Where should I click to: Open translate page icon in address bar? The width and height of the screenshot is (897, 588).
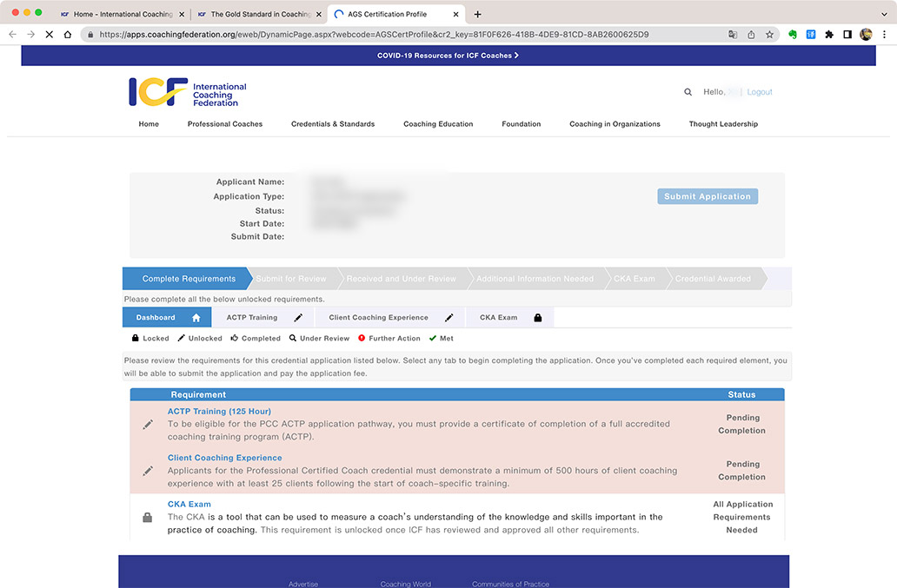tap(733, 35)
